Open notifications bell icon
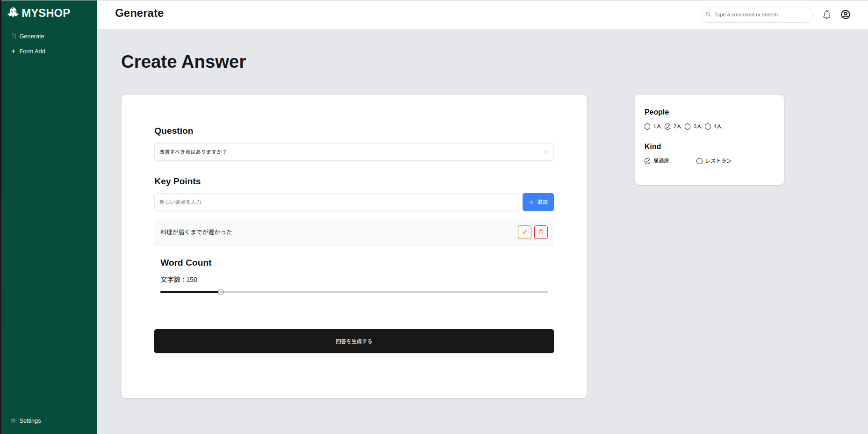The width and height of the screenshot is (868, 434). (827, 14)
